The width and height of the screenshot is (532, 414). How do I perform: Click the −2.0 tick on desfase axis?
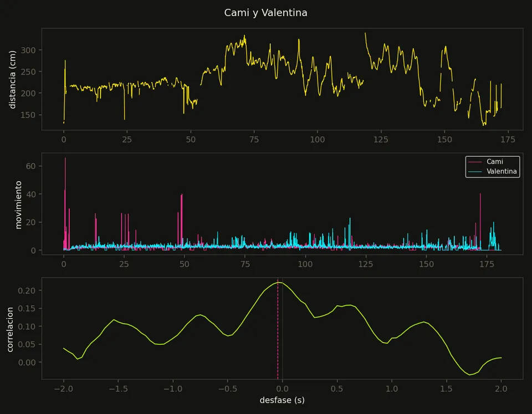(63, 389)
